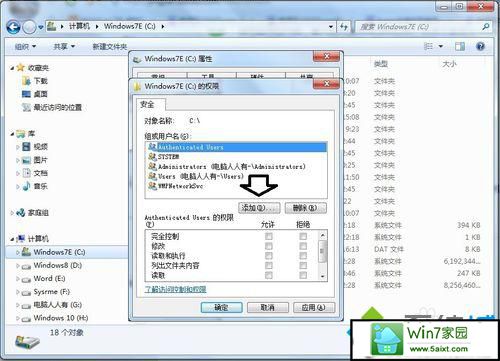Collapse the 计算机 tree node
Viewport: 500px width, 361px height.
[x=12, y=239]
